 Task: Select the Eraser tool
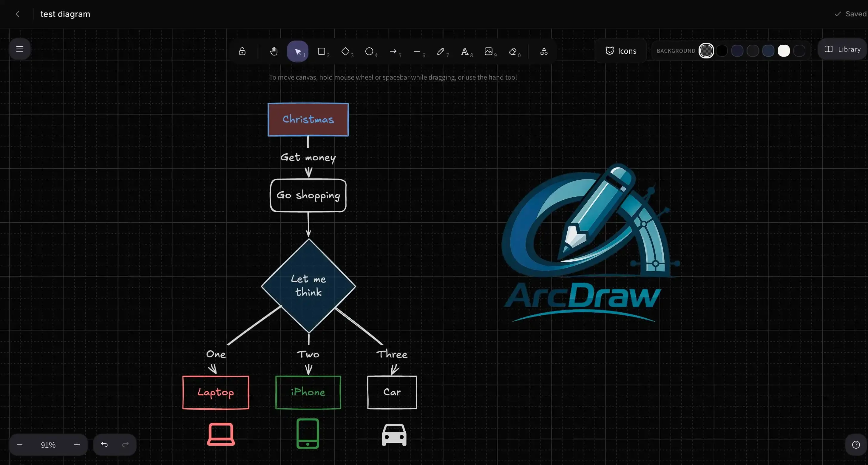coord(512,51)
